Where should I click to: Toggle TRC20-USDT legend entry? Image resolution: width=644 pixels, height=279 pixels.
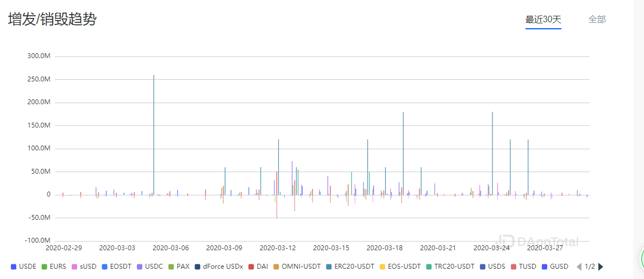click(x=450, y=267)
